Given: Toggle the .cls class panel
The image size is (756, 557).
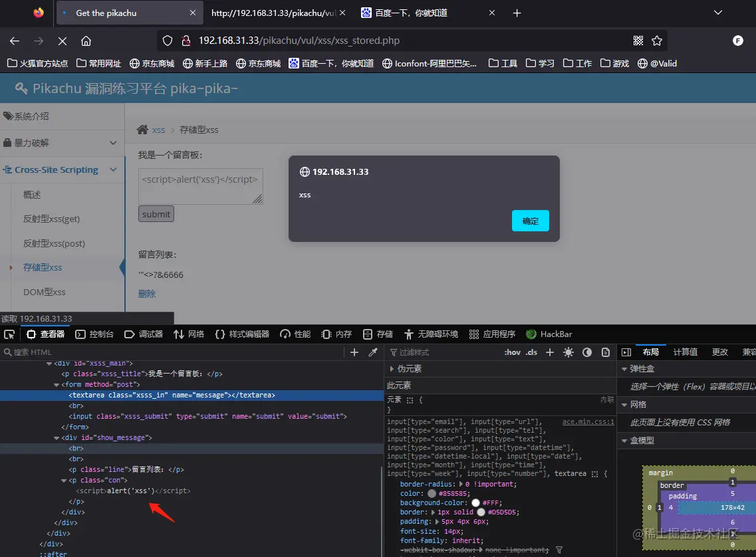Looking at the screenshot, I should pyautogui.click(x=531, y=352).
